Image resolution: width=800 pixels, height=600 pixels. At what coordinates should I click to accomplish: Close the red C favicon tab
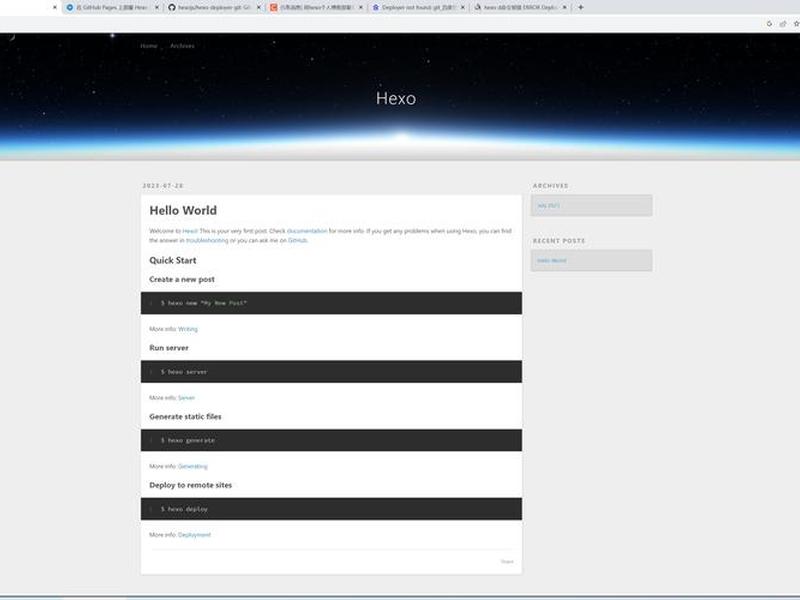pos(361,7)
